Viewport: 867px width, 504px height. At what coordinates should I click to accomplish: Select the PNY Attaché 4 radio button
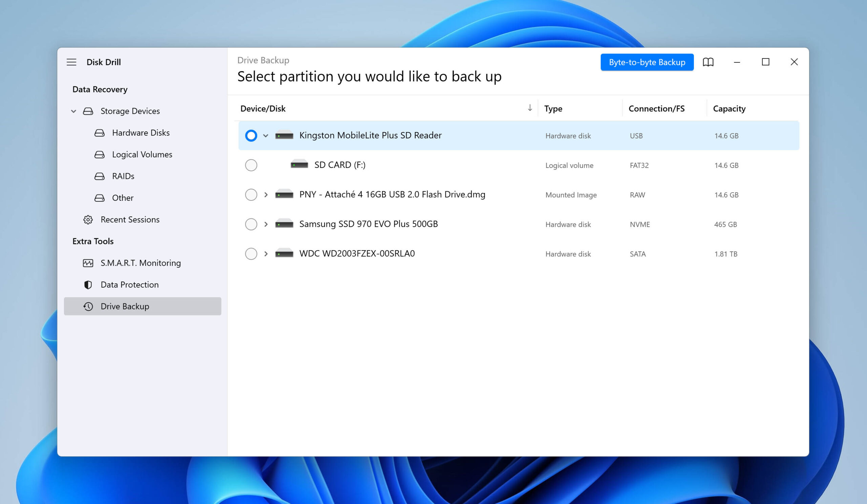[251, 195]
